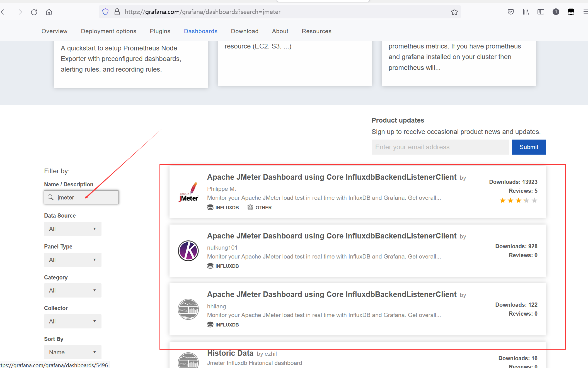Click author name nutkung101
The height and width of the screenshot is (368, 588).
(222, 248)
